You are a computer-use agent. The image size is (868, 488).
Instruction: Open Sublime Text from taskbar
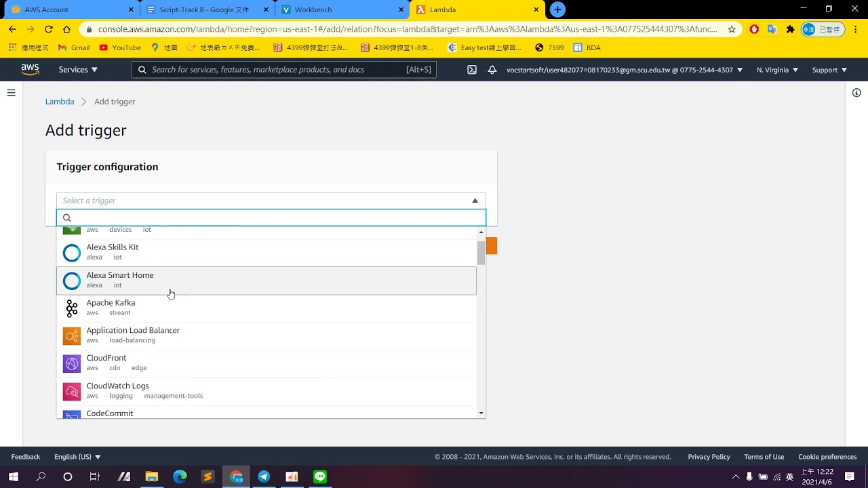(208, 476)
